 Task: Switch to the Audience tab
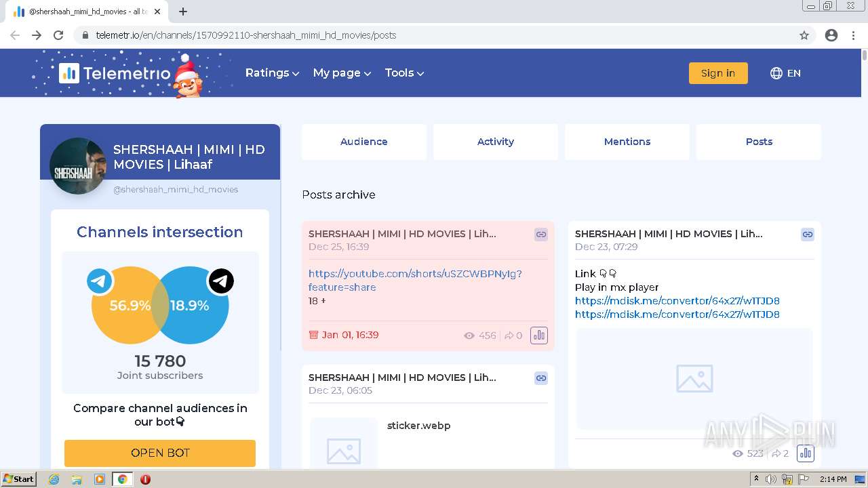(364, 142)
